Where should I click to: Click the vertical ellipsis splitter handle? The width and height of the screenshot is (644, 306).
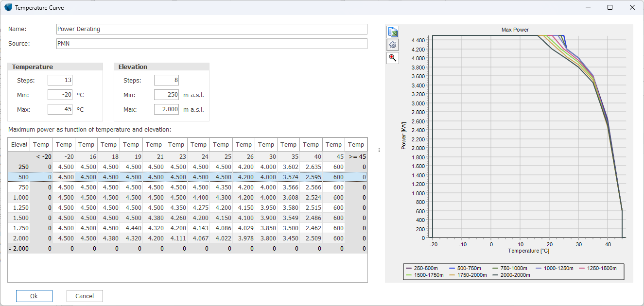click(x=378, y=151)
